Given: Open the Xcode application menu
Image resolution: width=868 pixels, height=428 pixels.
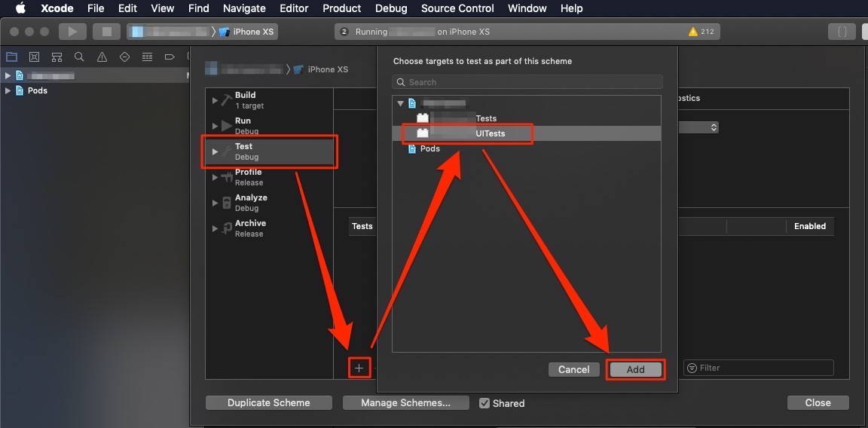Looking at the screenshot, I should pyautogui.click(x=57, y=8).
